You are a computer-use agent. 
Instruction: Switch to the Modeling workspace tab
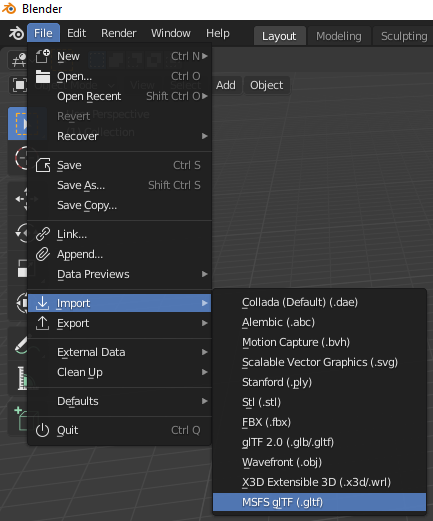click(x=339, y=36)
